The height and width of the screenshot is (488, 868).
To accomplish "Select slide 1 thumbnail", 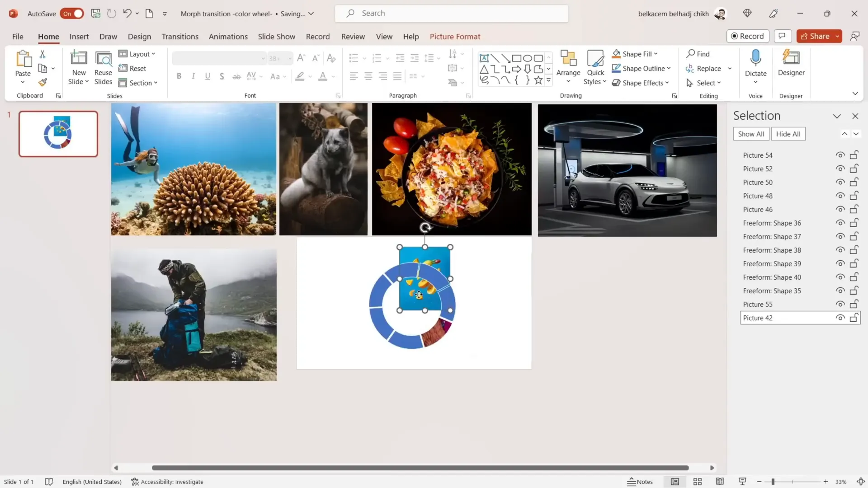I will click(x=58, y=134).
